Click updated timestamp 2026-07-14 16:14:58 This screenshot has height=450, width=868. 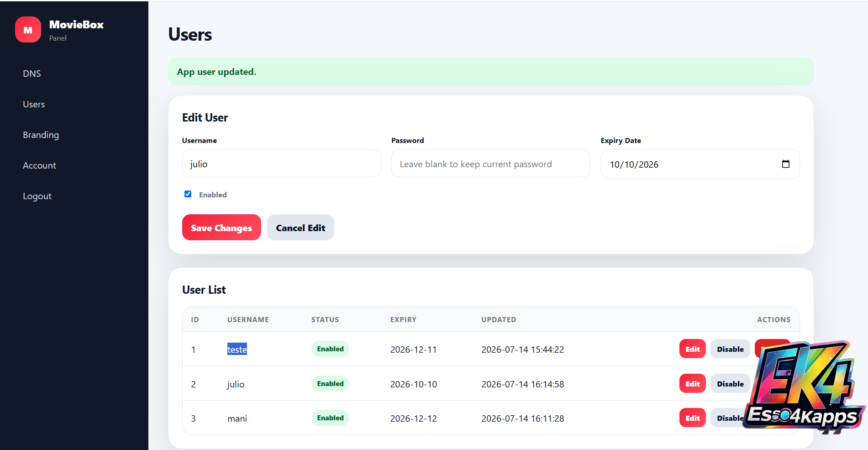point(522,384)
